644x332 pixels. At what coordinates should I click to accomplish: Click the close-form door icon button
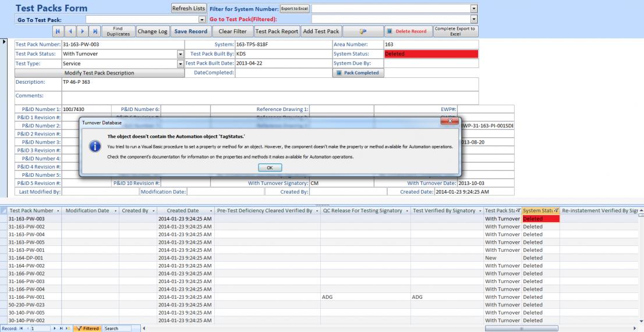click(363, 31)
